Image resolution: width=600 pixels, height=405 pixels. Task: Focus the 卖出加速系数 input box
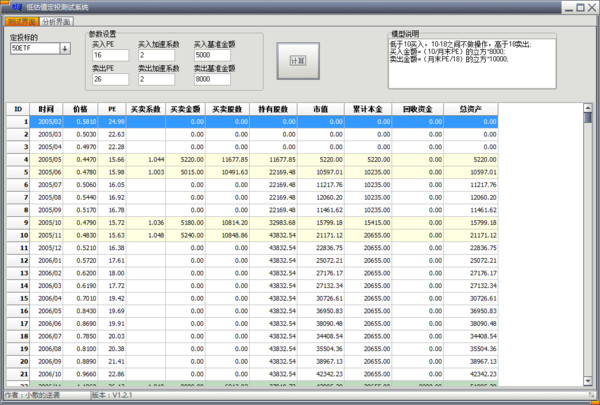[157, 79]
